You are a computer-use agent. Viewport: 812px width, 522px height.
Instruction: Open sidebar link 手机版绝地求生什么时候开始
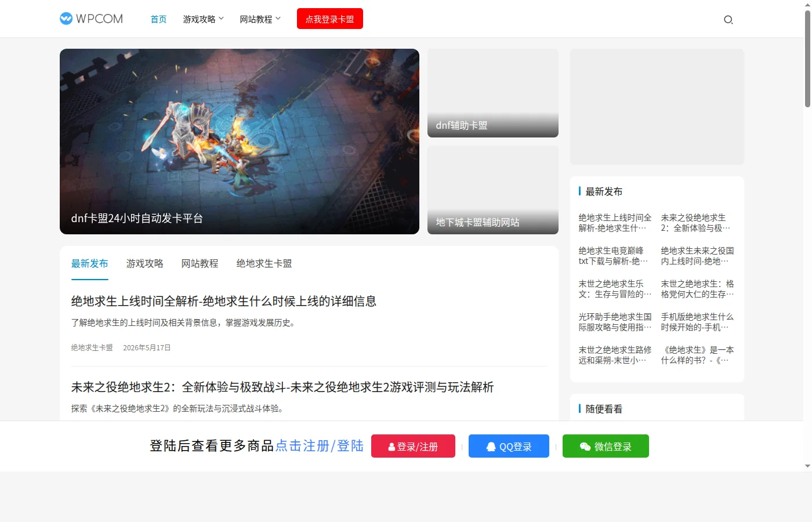click(x=698, y=322)
